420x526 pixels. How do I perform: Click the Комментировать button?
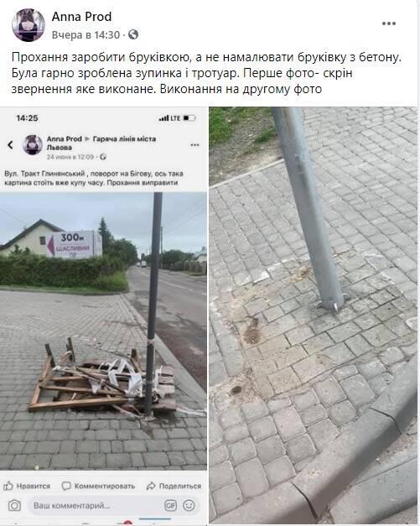click(x=99, y=486)
